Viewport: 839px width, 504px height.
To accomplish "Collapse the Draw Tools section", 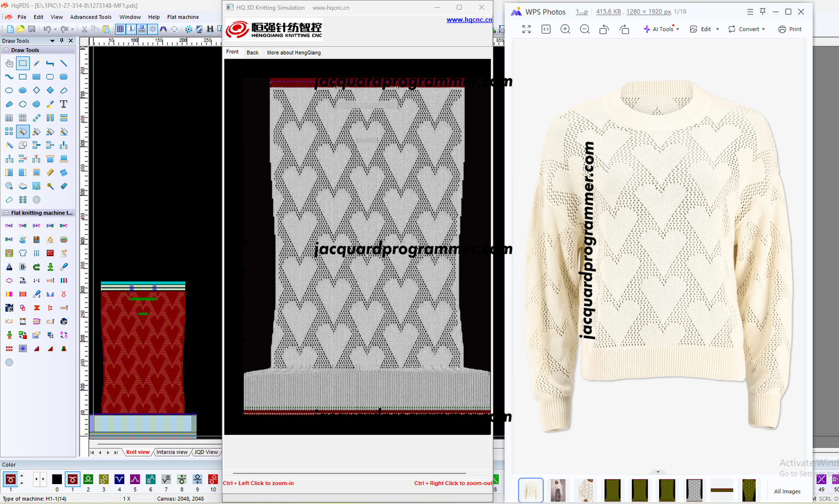I will click(6, 50).
